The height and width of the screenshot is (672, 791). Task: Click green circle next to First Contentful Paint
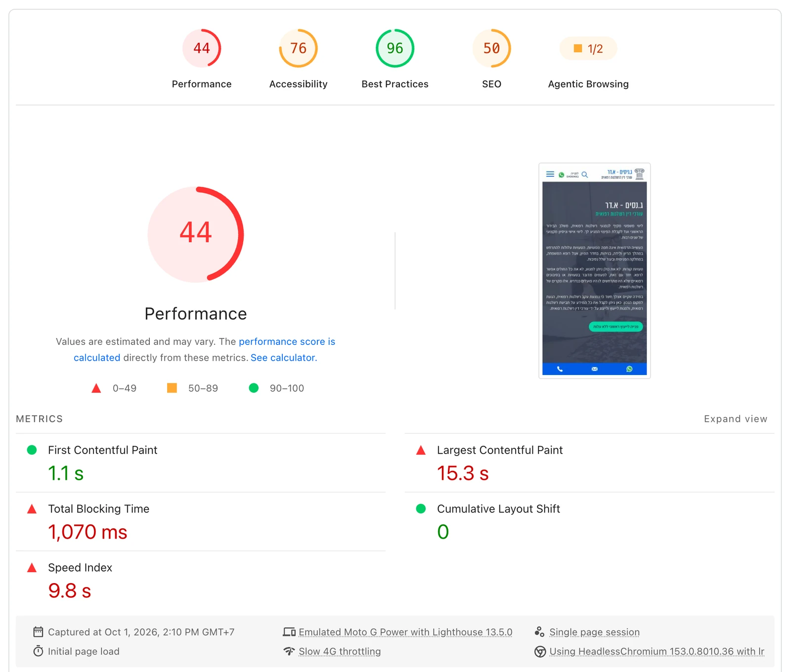[x=32, y=450]
